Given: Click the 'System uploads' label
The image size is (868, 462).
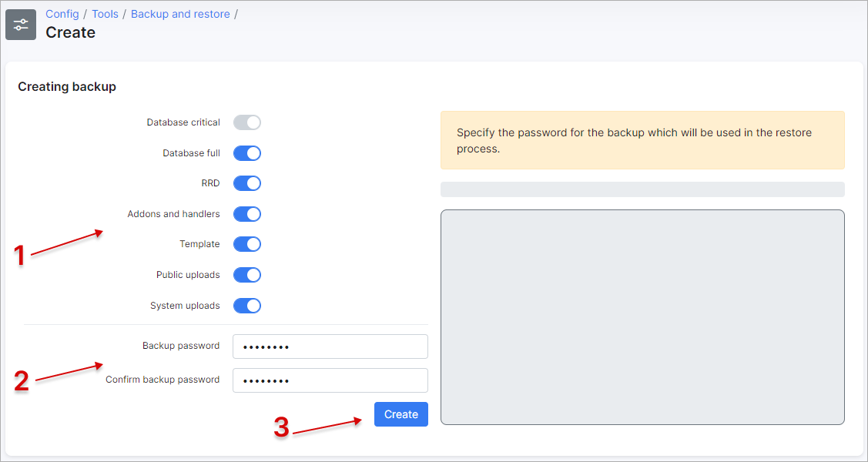Looking at the screenshot, I should click(185, 306).
